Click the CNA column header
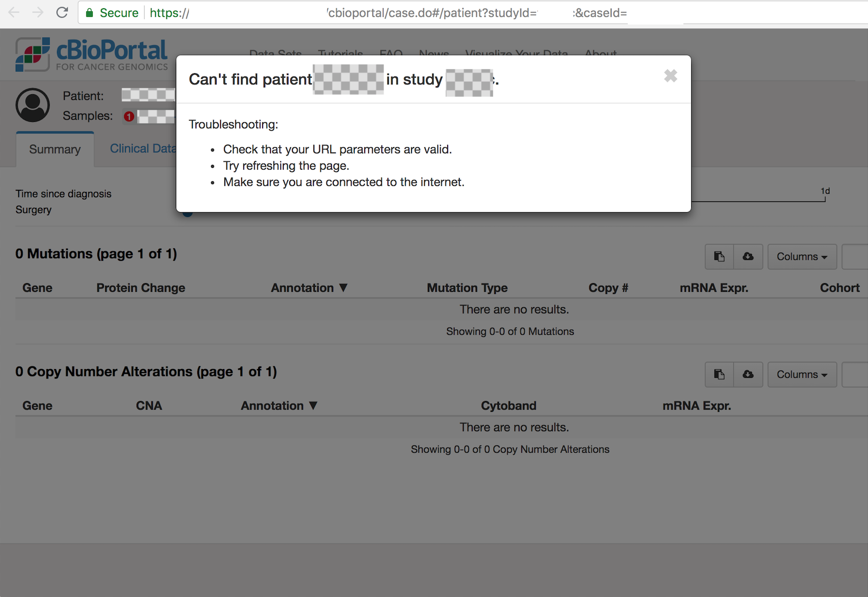The height and width of the screenshot is (597, 868). tap(149, 405)
